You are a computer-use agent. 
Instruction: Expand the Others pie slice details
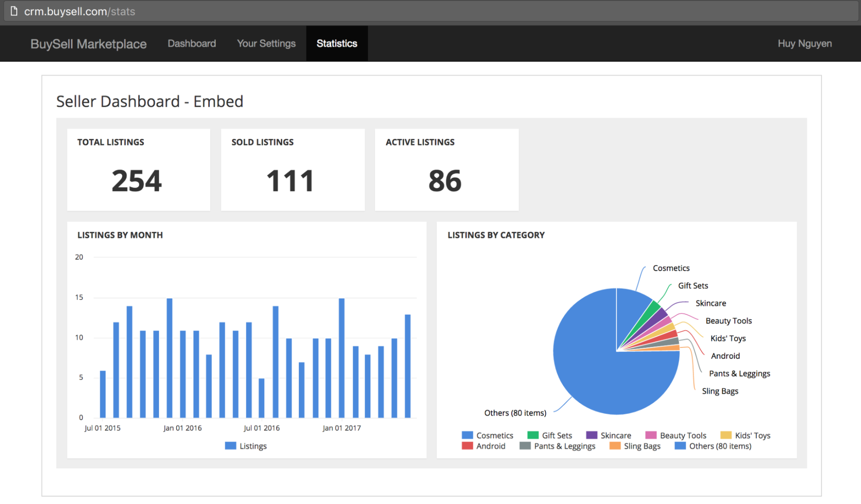click(515, 412)
